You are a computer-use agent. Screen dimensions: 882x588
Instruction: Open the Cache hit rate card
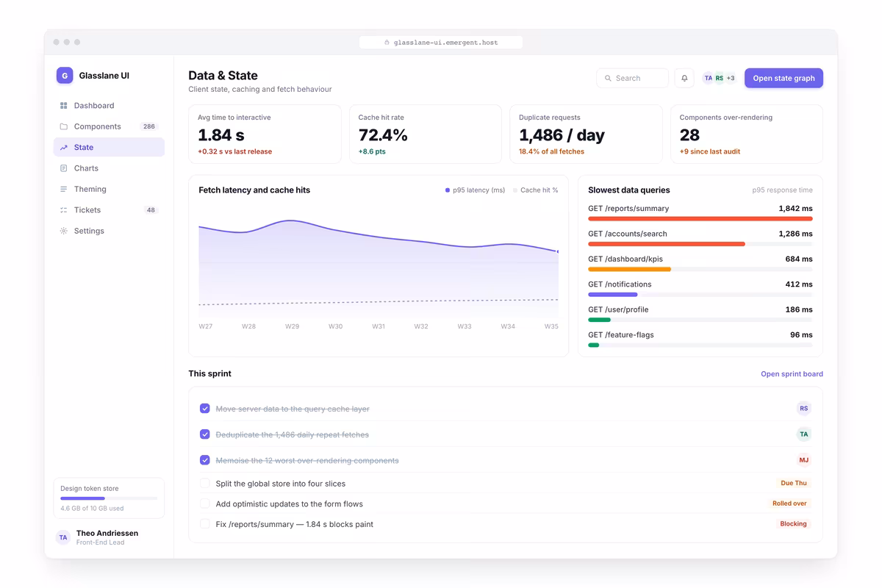click(426, 134)
